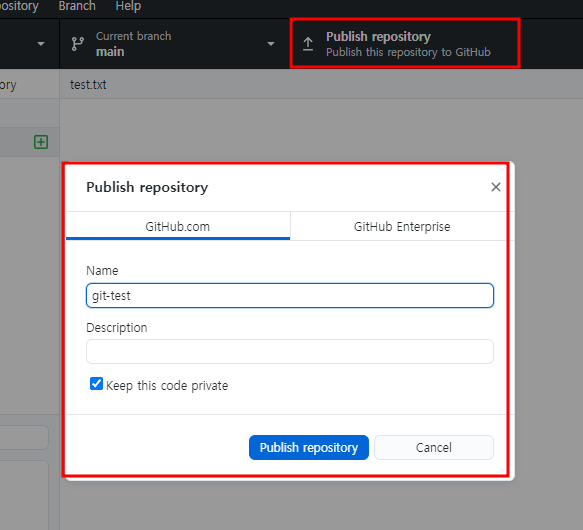583x530 pixels.
Task: Click the branch icon beside Current branch
Action: (78, 44)
